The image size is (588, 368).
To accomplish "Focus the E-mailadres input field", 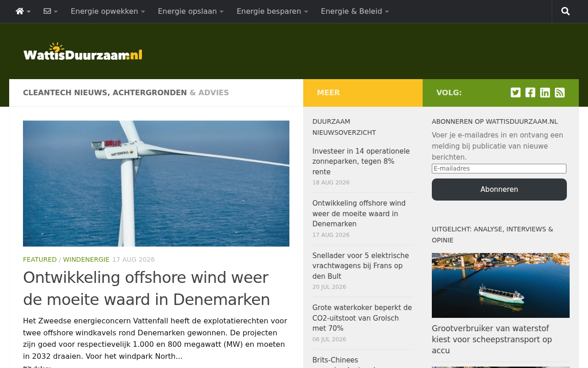I will coord(499,168).
